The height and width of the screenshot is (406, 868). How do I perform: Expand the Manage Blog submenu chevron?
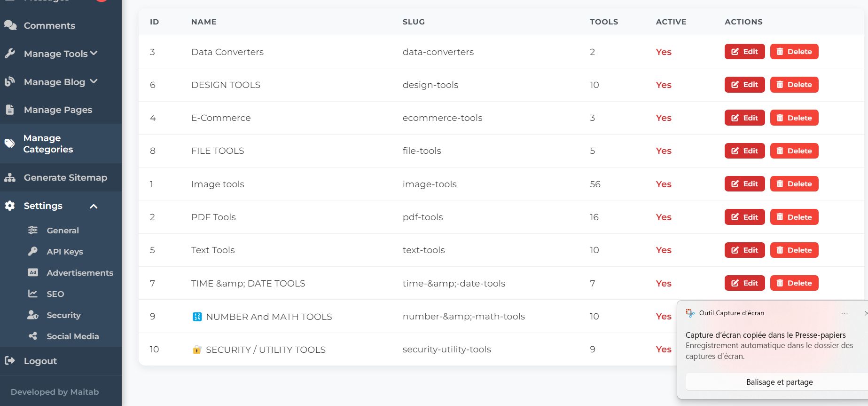pyautogui.click(x=94, y=81)
